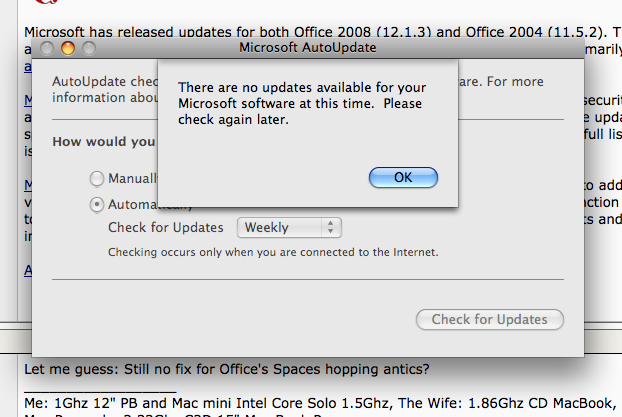Minimize AutoUpdate with the orange button
Screen dimensions: 622x417
pyautogui.click(x=68, y=48)
